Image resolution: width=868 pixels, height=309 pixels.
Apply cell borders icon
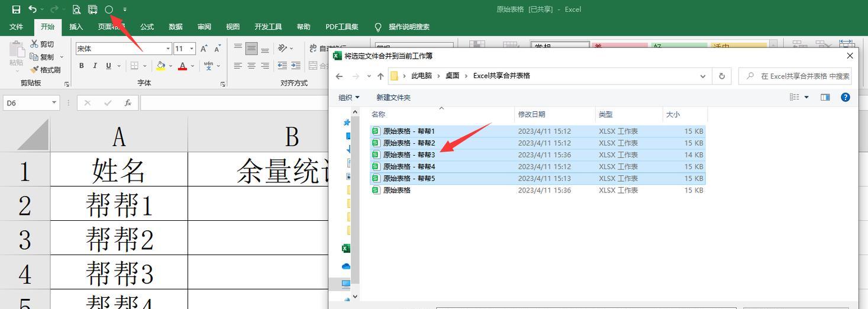(134, 66)
